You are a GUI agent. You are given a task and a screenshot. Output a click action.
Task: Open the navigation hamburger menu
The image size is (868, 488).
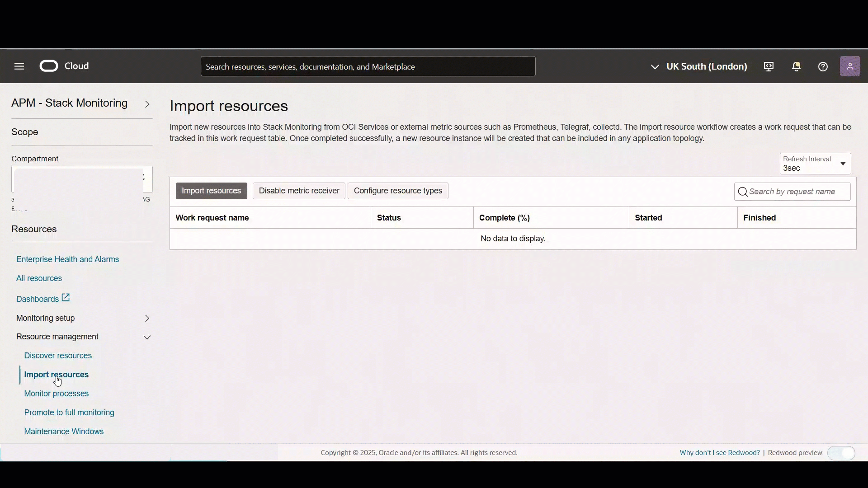(x=19, y=66)
